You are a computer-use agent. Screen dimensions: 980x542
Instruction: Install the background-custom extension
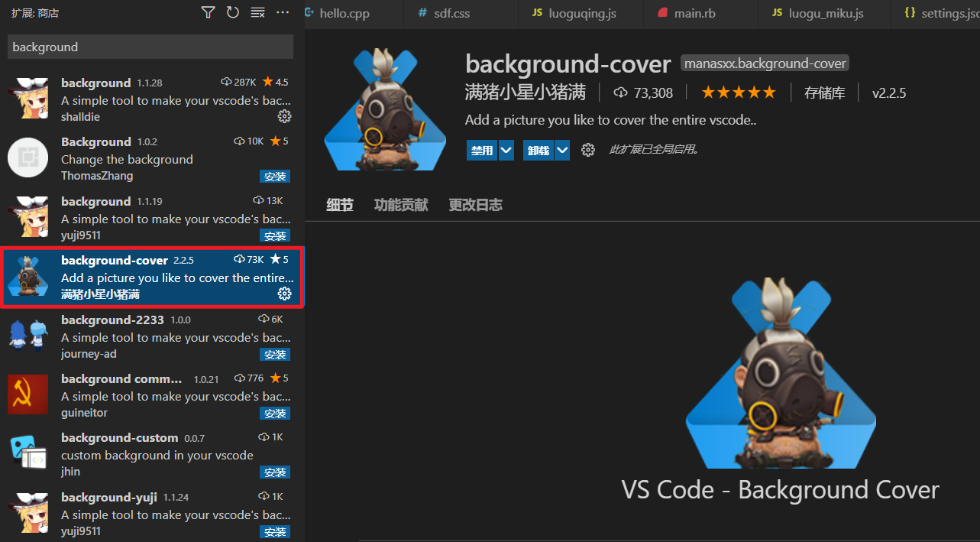(x=274, y=472)
